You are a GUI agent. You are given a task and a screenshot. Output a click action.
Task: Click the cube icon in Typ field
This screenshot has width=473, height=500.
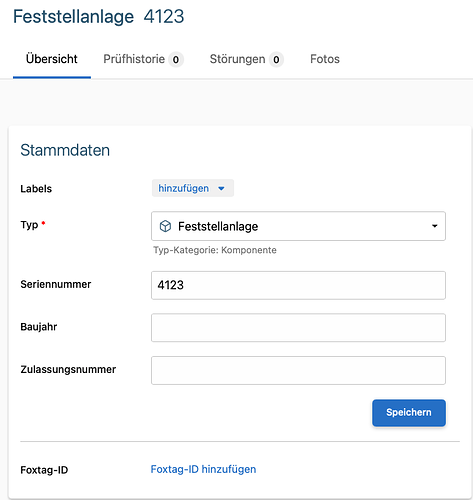pos(165,226)
